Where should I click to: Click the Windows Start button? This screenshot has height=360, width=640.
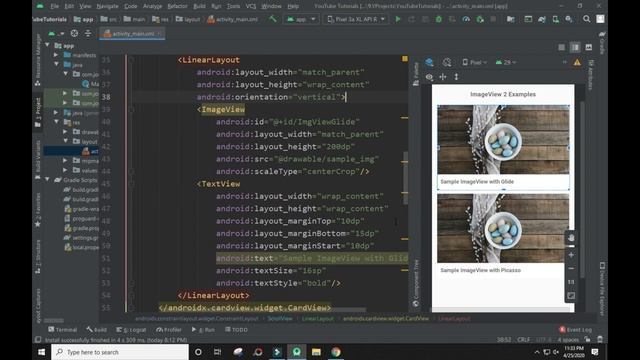tap(41, 352)
